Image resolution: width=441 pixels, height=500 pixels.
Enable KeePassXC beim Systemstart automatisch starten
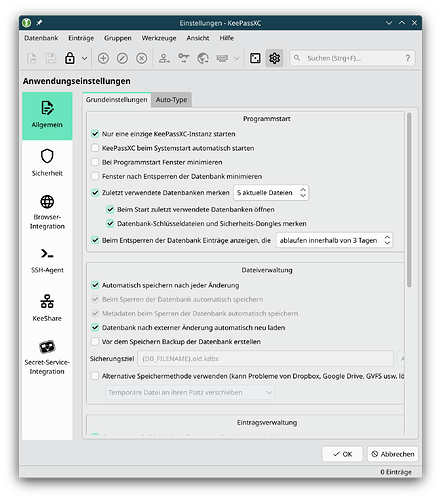(95, 148)
